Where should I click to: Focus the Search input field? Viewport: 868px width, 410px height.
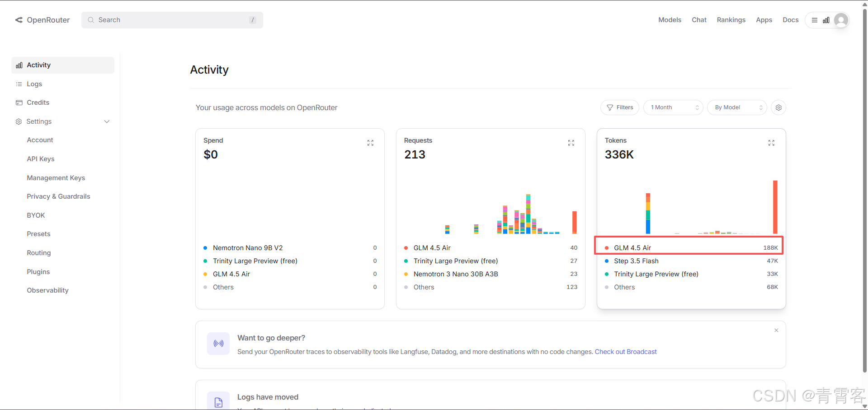tap(172, 20)
